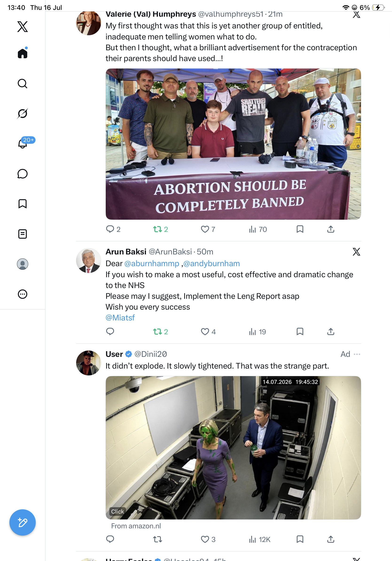Screen dimensions: 392x561
Task: Open Messages chat bubble in sidebar
Action: [23, 174]
